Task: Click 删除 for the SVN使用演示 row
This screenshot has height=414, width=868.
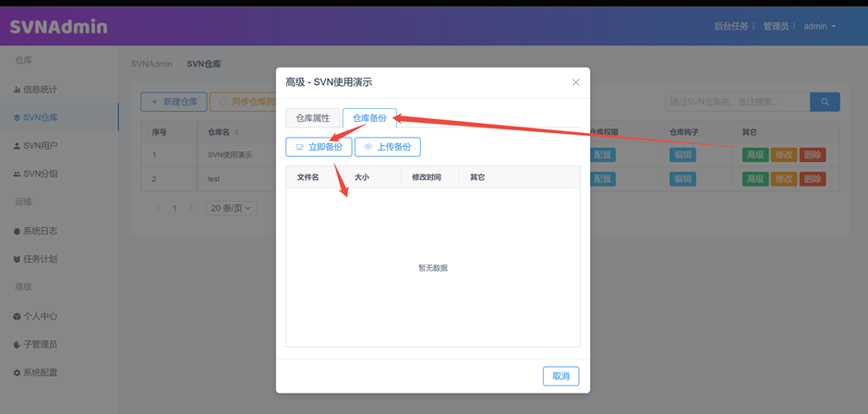Action: coord(813,155)
